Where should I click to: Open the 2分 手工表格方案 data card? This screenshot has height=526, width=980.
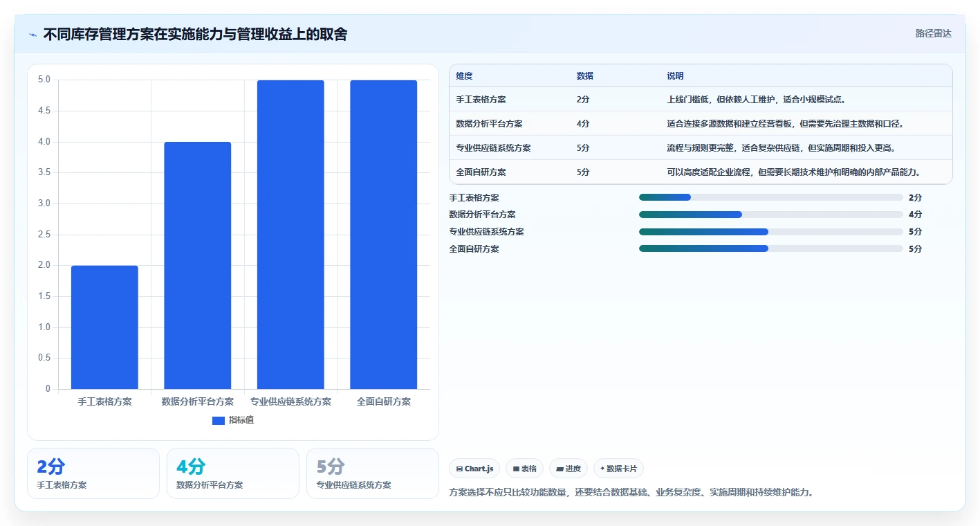(x=93, y=473)
